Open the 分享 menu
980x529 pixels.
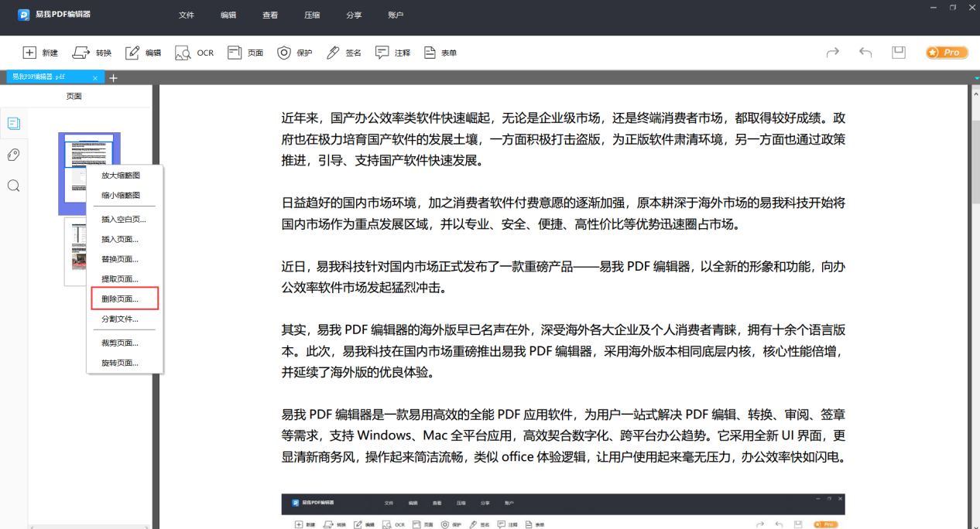pos(354,15)
